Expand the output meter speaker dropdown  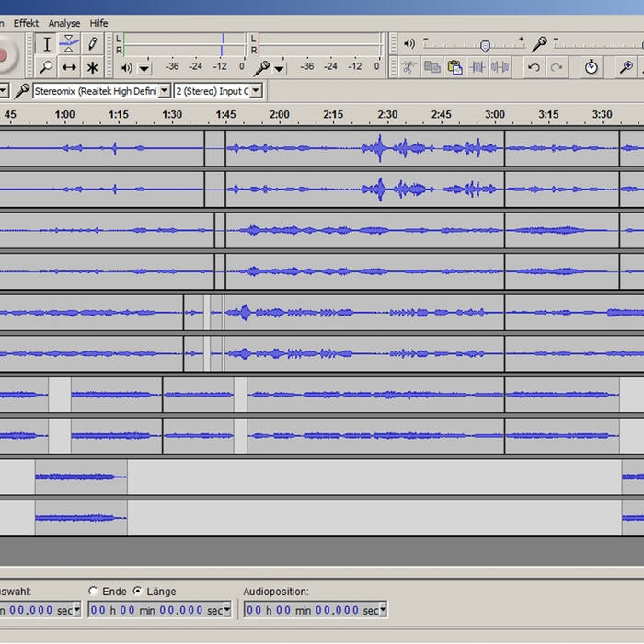tap(144, 67)
